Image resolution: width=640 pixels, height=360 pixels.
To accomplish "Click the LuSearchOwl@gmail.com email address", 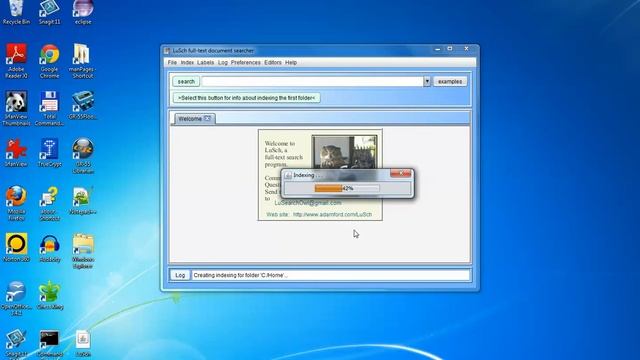I will (308, 203).
